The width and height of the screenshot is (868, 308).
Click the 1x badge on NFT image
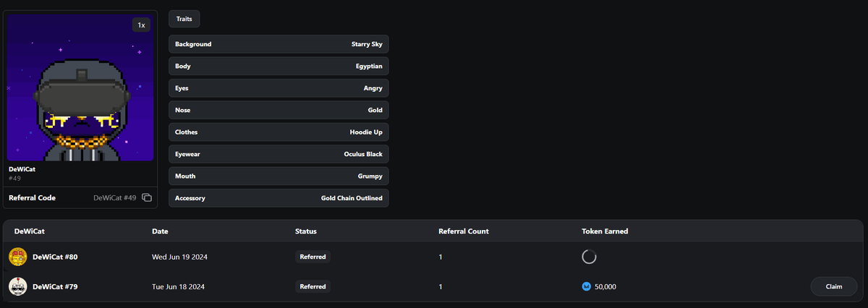pyautogui.click(x=141, y=25)
